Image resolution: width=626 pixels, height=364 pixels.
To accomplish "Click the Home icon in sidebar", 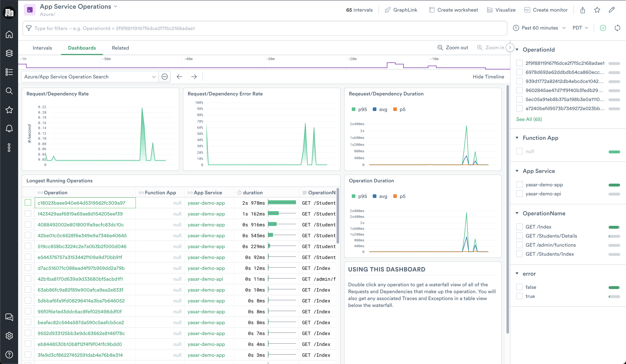I will click(x=9, y=34).
